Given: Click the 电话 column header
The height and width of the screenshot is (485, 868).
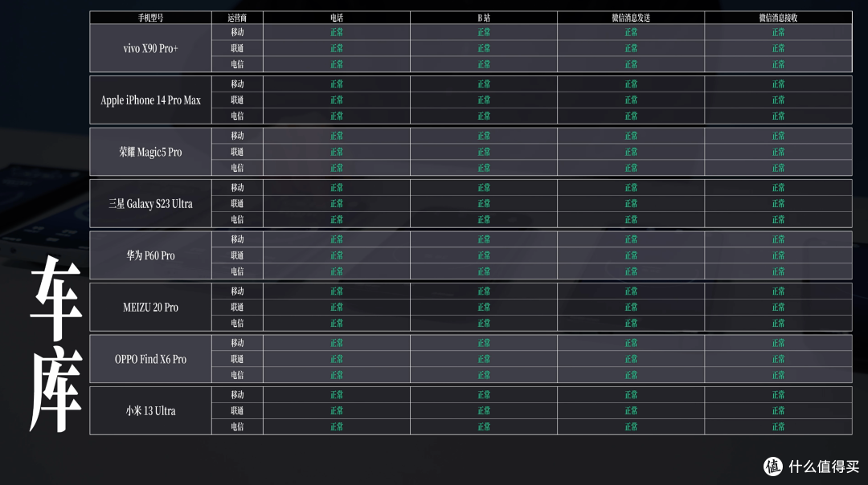Looking at the screenshot, I should pyautogui.click(x=337, y=18).
